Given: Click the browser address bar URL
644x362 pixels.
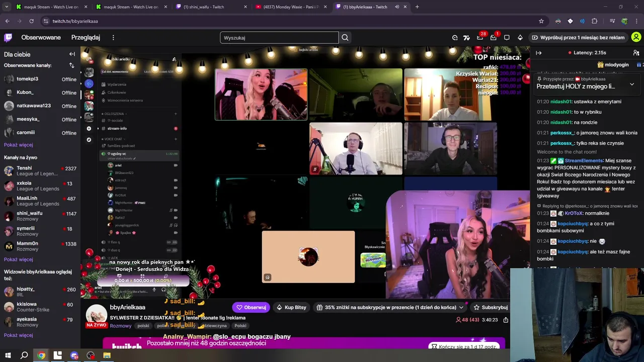Looking at the screenshot, I should 75,21.
